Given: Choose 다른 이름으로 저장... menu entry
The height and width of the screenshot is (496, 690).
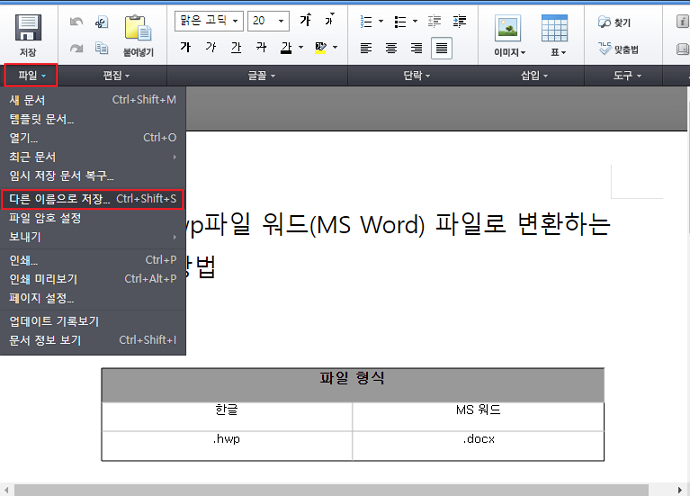Looking at the screenshot, I should point(93,199).
